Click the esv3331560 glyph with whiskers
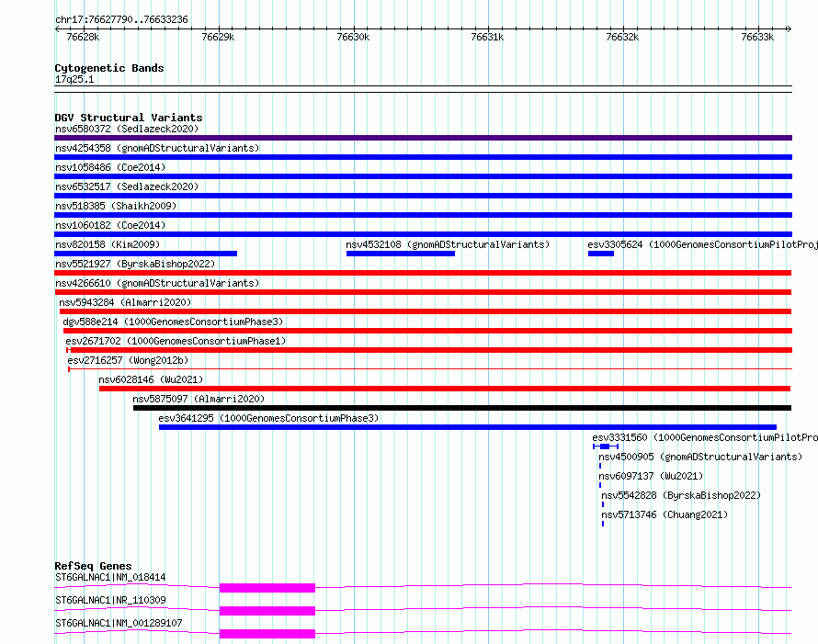 606,446
